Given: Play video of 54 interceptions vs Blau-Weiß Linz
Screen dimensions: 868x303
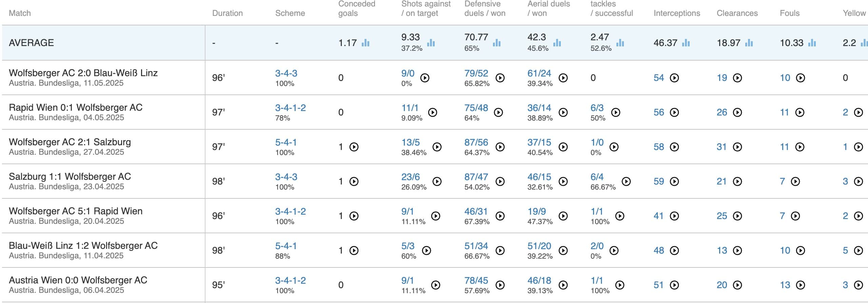Looking at the screenshot, I should (x=674, y=78).
